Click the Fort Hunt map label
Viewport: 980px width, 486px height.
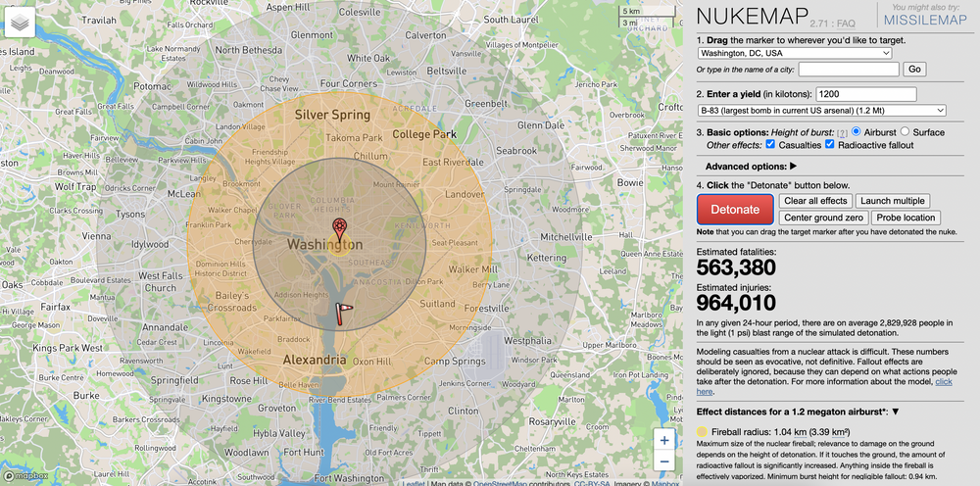click(305, 453)
